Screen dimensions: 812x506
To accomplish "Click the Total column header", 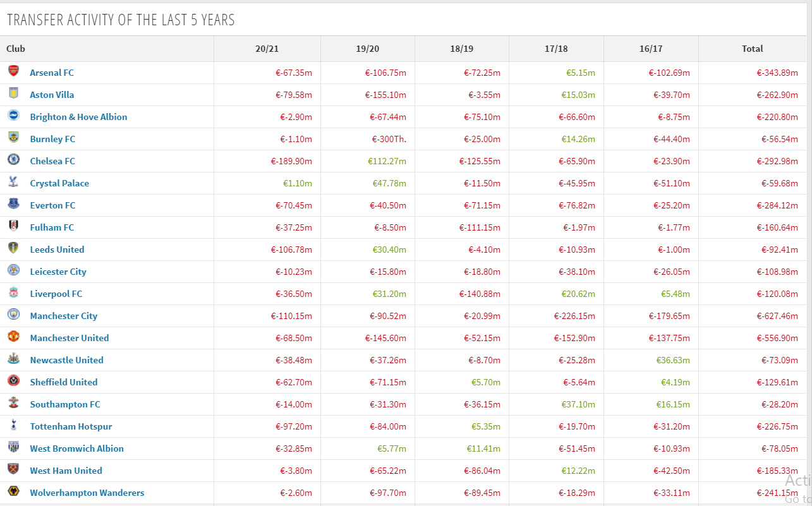I will point(752,49).
